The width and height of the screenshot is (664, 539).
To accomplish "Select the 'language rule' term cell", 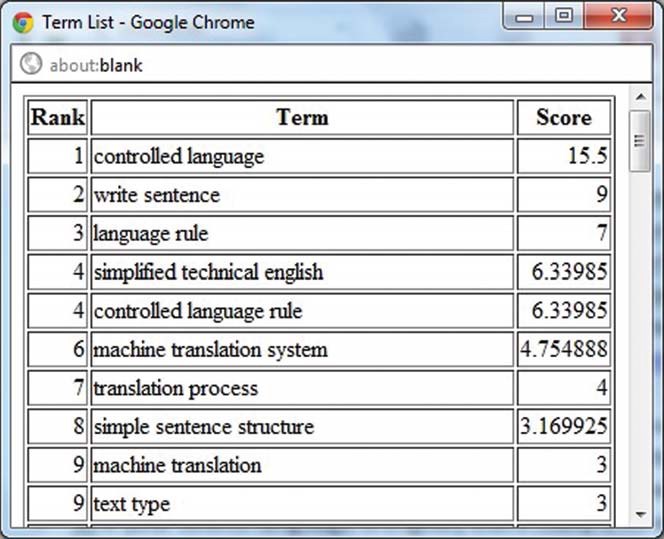I will tap(302, 233).
